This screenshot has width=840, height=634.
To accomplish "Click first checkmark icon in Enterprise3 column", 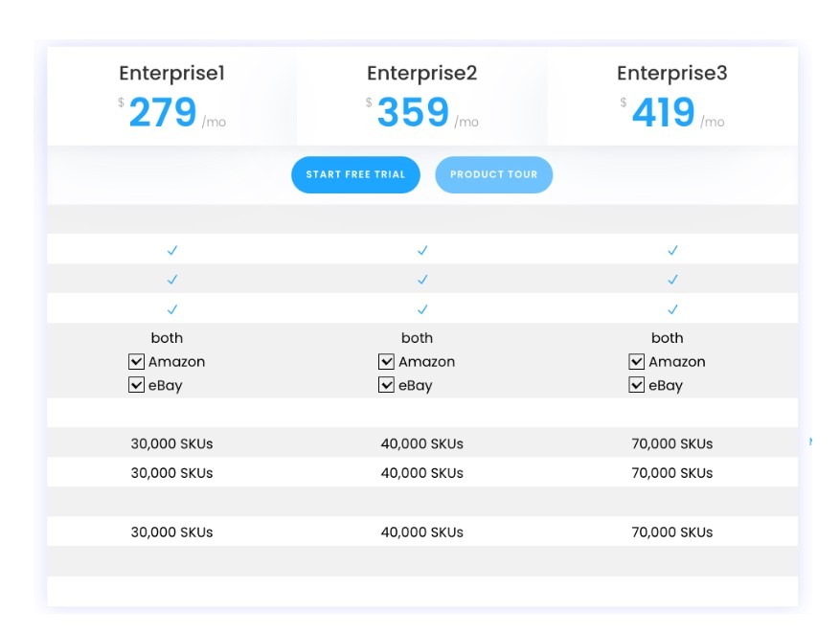I will coord(672,250).
